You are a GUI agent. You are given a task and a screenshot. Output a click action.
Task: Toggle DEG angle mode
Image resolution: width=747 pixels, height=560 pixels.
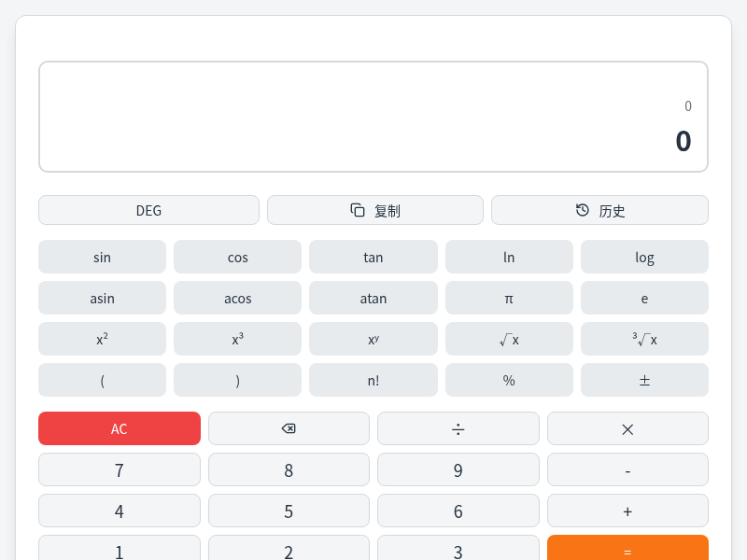point(148,210)
